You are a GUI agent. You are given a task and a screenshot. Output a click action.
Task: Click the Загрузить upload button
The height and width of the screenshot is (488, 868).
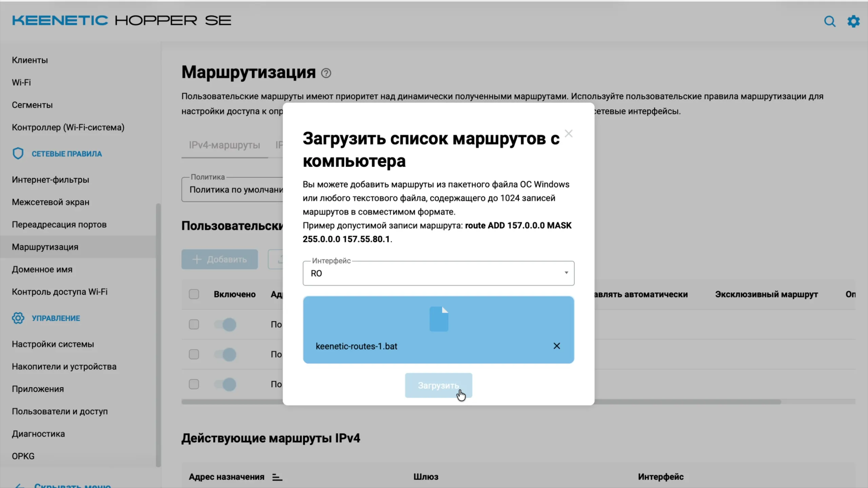(438, 385)
